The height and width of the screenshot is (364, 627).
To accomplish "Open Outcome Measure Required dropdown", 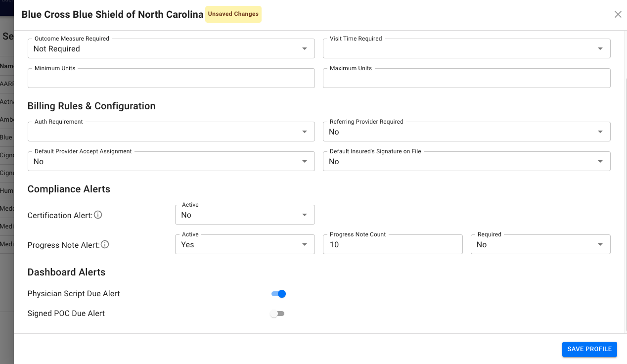I will point(171,48).
